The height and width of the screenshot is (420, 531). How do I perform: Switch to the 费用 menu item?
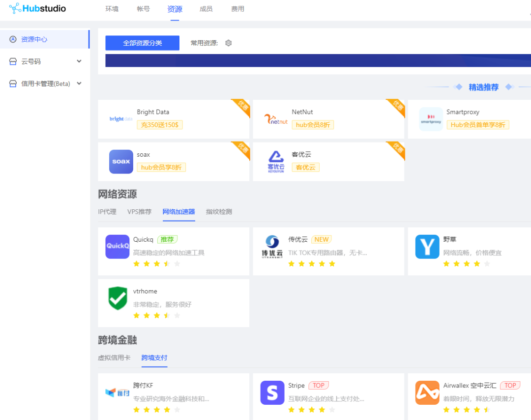pyautogui.click(x=237, y=8)
